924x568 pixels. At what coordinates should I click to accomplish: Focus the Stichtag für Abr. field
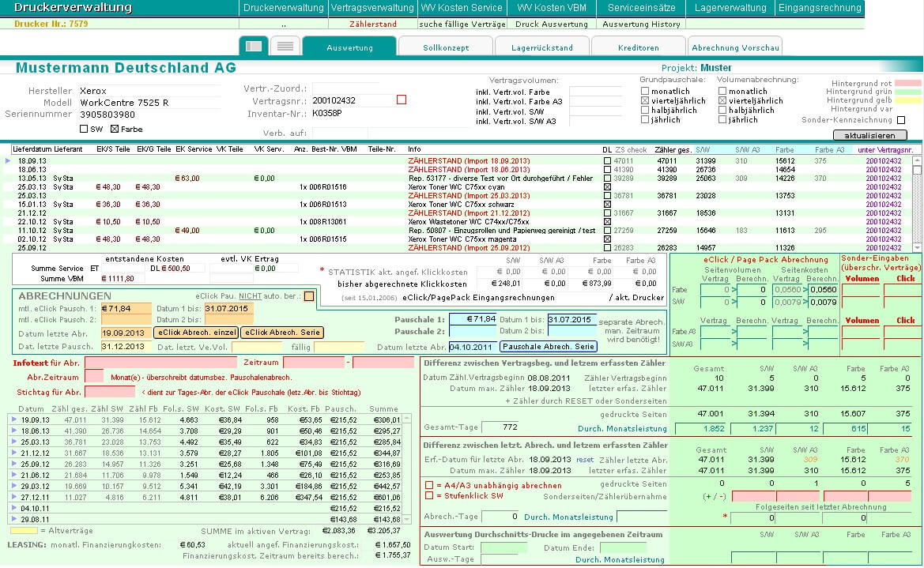click(110, 392)
